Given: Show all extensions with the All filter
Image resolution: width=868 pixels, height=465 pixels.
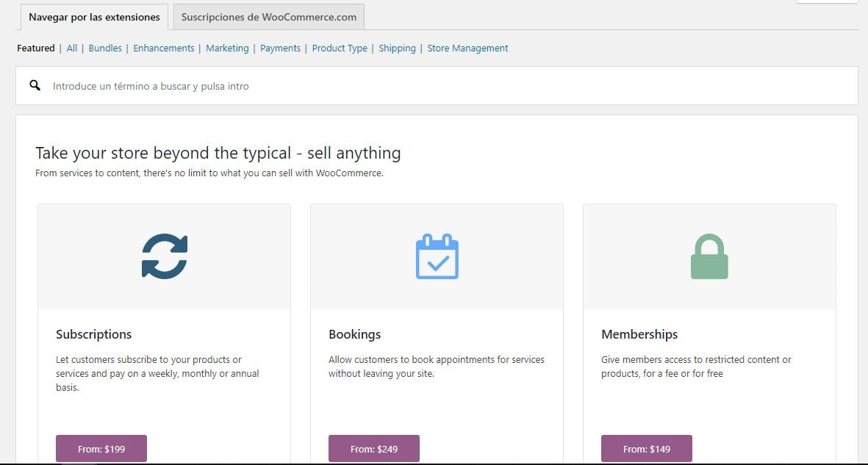Looking at the screenshot, I should coord(71,48).
